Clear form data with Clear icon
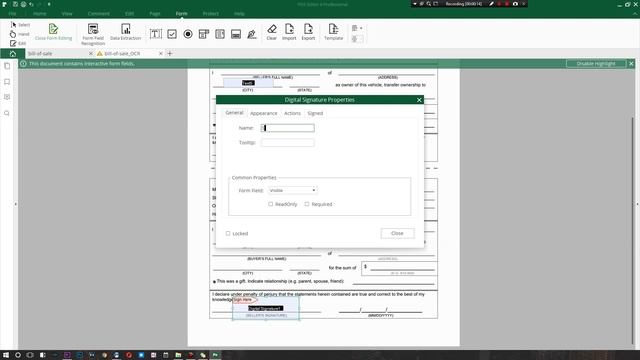This screenshot has width=640, height=360. [x=271, y=32]
